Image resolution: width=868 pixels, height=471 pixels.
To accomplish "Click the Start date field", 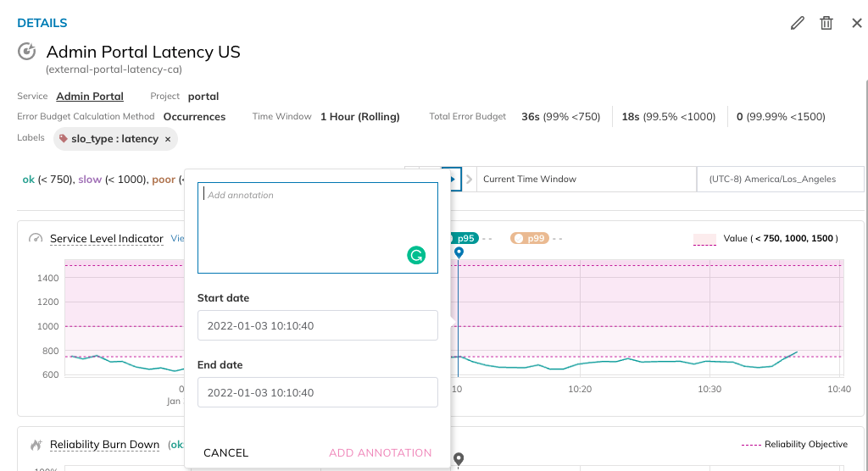I will 318,325.
